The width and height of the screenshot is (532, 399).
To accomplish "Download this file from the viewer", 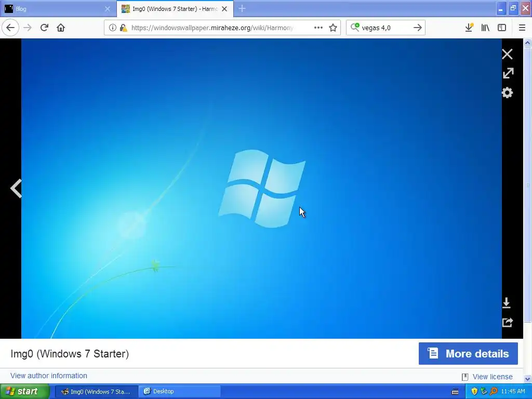I will [x=506, y=303].
